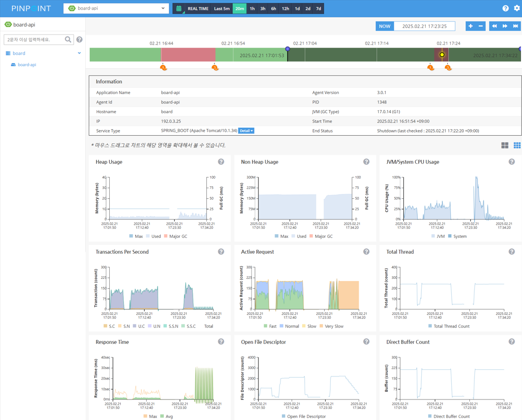Toggle Max legend in Heap Usage chart
The image size is (522, 420).
(x=136, y=236)
